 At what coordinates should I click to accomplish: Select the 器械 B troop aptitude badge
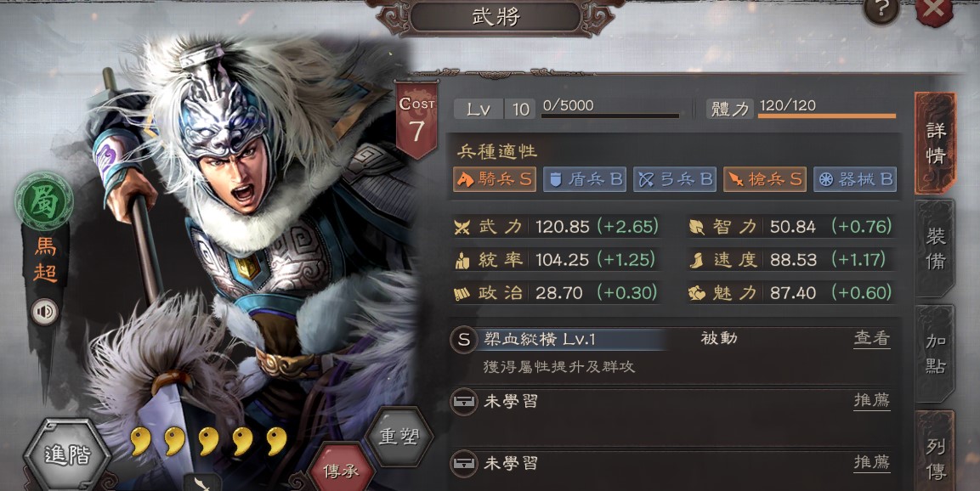coord(855,179)
